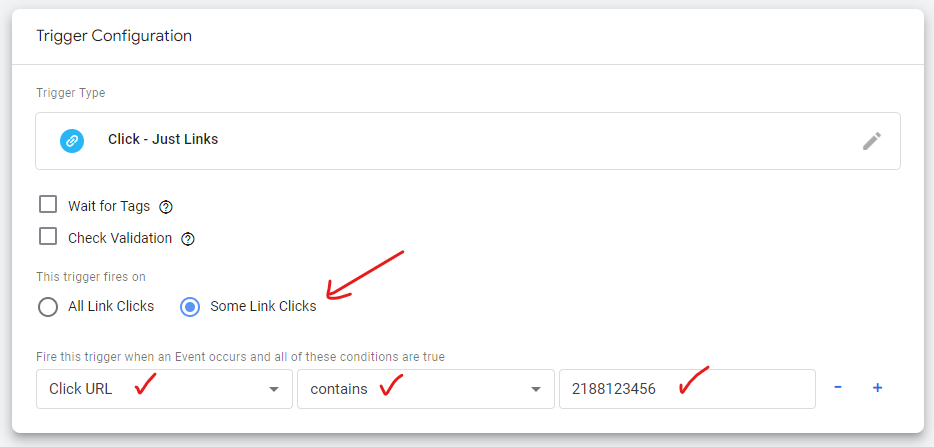Click the Wait for Tags label text

pos(109,206)
